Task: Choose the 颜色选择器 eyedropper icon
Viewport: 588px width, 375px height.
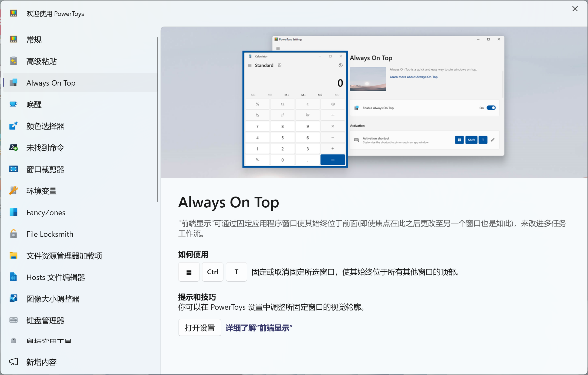Action: click(13, 126)
